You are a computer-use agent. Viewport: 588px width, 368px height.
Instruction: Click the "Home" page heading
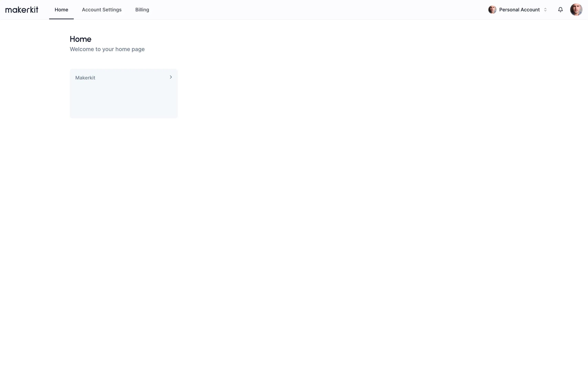point(80,39)
